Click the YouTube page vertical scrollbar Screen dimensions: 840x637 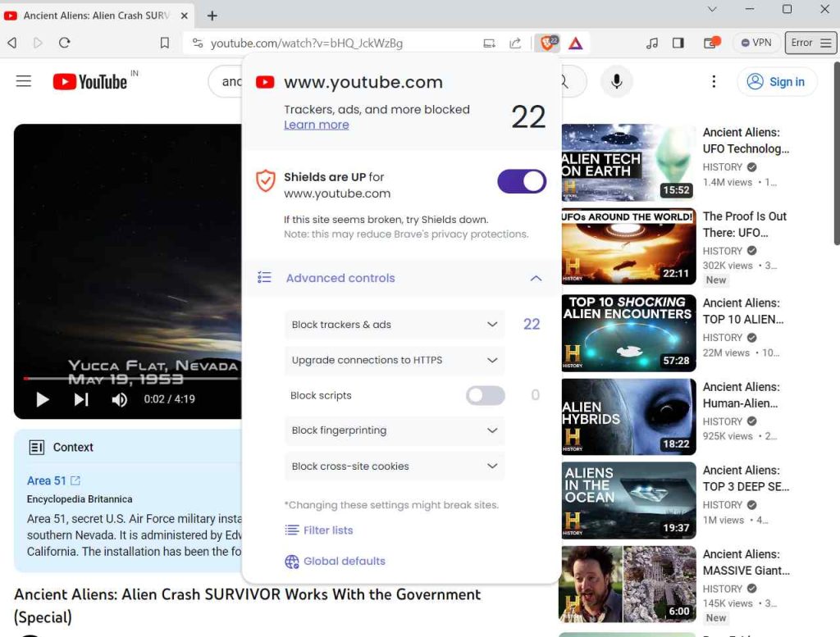click(x=836, y=153)
